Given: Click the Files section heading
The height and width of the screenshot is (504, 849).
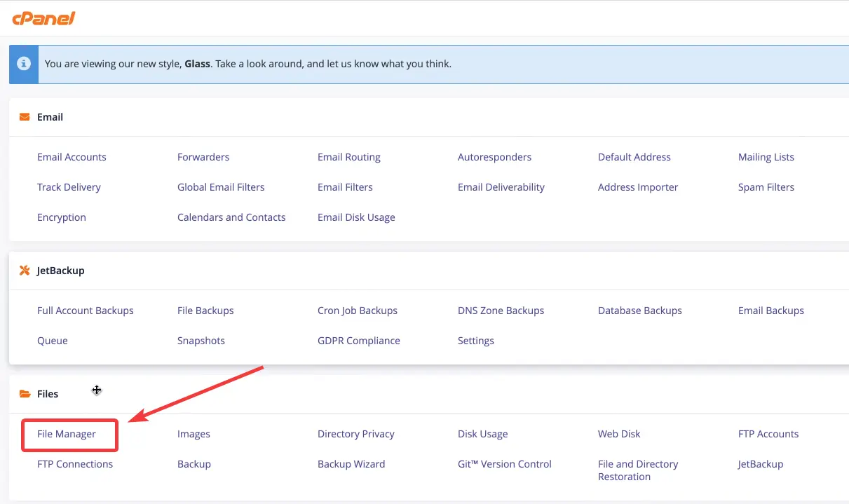Looking at the screenshot, I should [x=48, y=394].
